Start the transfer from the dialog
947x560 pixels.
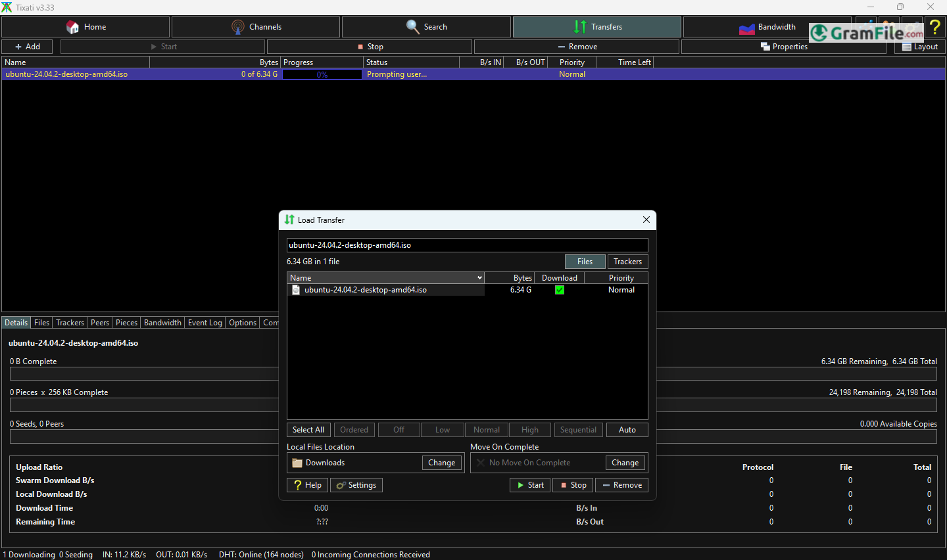pos(530,485)
